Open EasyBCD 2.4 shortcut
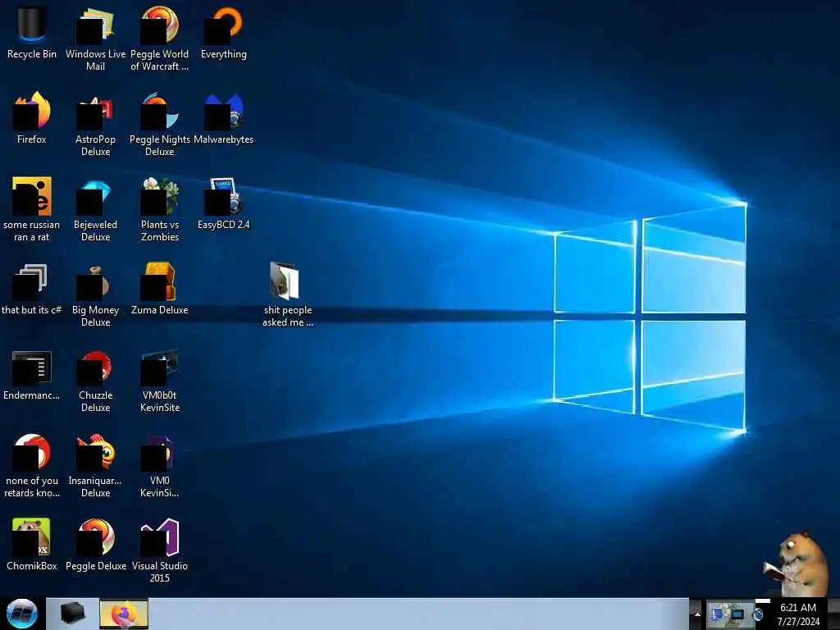Screen dimensions: 840x630 [223, 203]
